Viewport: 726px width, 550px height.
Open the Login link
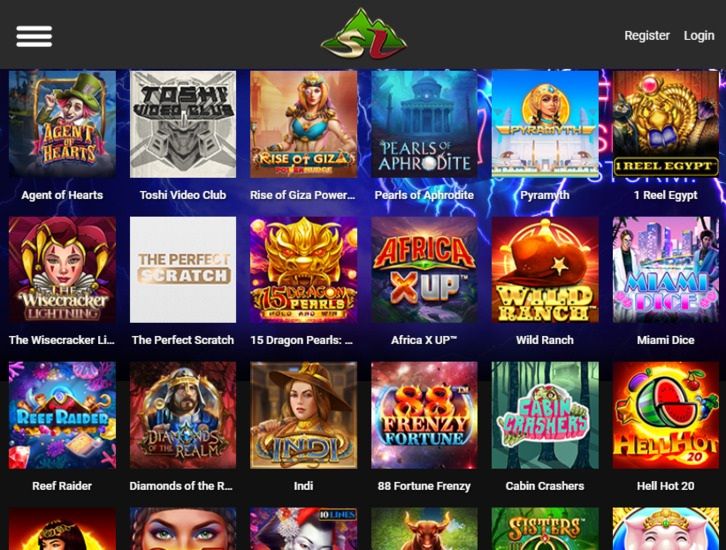coord(699,36)
